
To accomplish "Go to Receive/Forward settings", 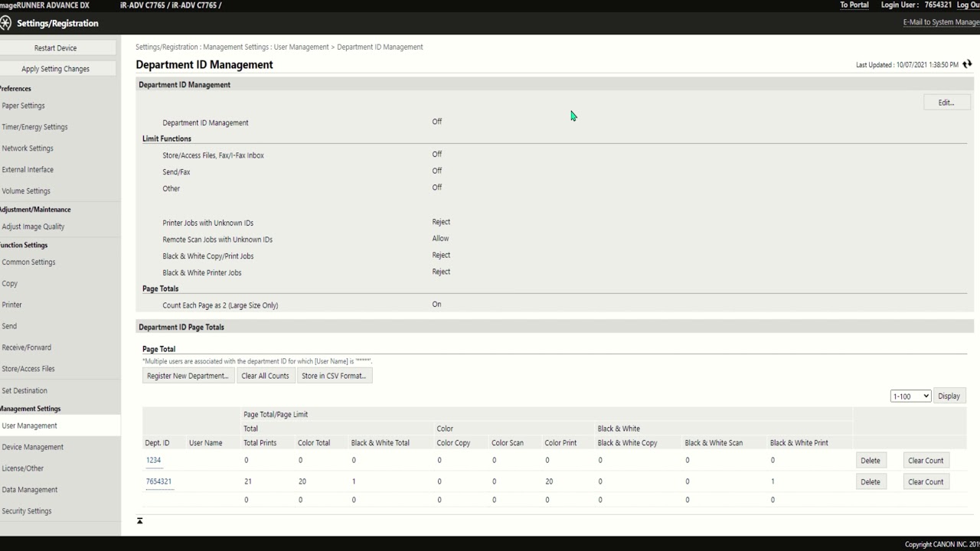I will coord(27,347).
